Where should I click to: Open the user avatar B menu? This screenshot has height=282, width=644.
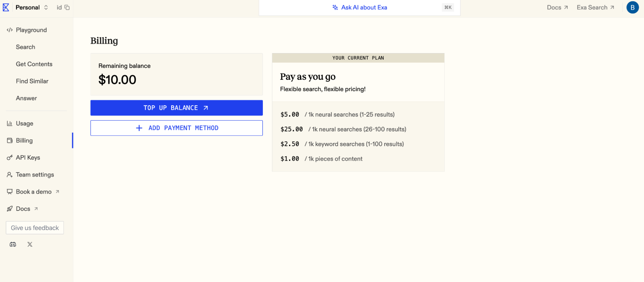[632, 7]
